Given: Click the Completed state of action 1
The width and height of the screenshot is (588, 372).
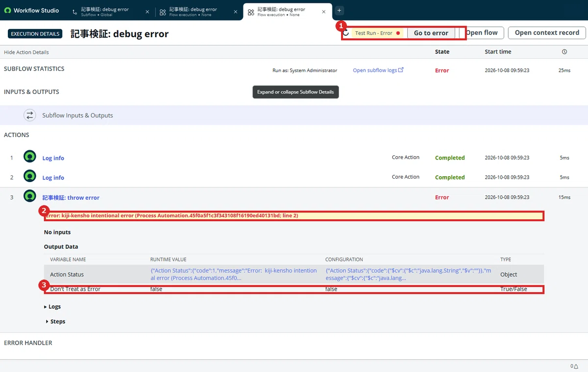Looking at the screenshot, I should pos(450,158).
